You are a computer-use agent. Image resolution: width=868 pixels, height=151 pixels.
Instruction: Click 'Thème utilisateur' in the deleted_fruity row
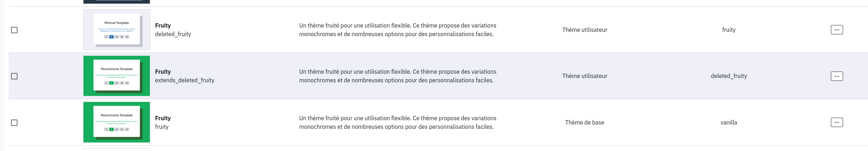584,30
